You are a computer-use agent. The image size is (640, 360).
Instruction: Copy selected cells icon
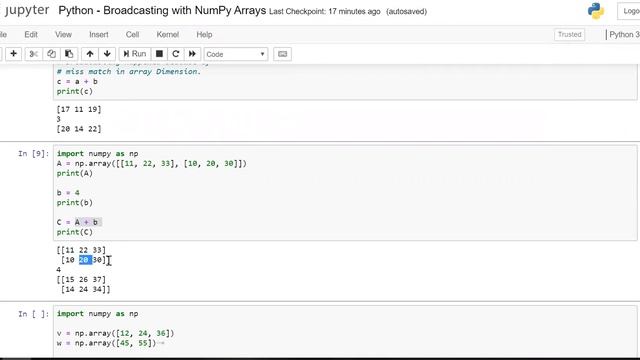[51, 54]
